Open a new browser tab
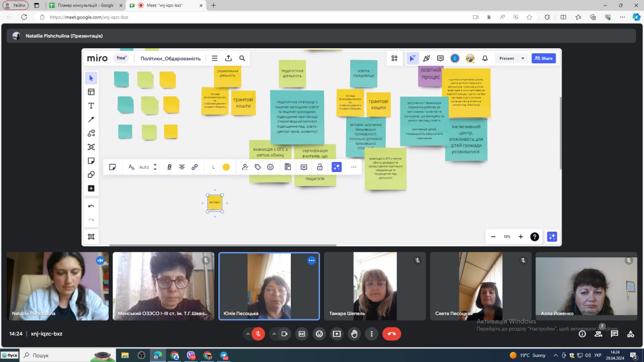 coord(213,5)
